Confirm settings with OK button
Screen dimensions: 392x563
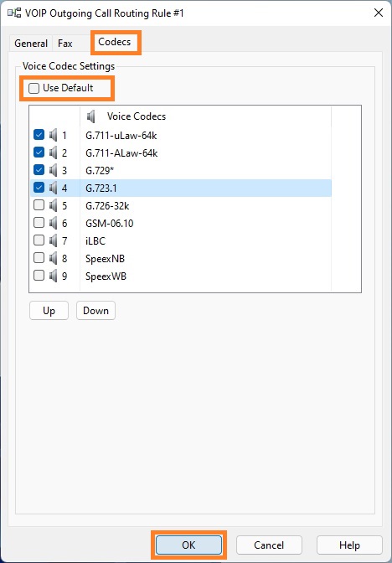[188, 545]
